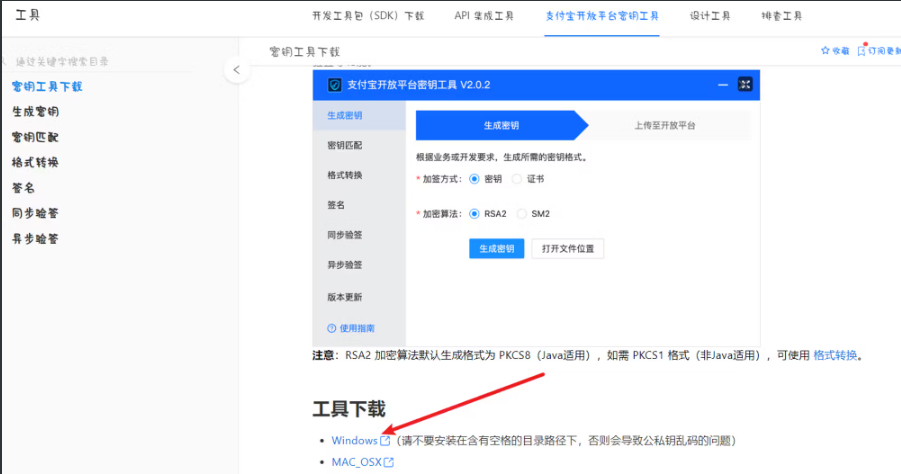The image size is (901, 474).
Task: Open the 设计工具 tab
Action: pos(710,16)
